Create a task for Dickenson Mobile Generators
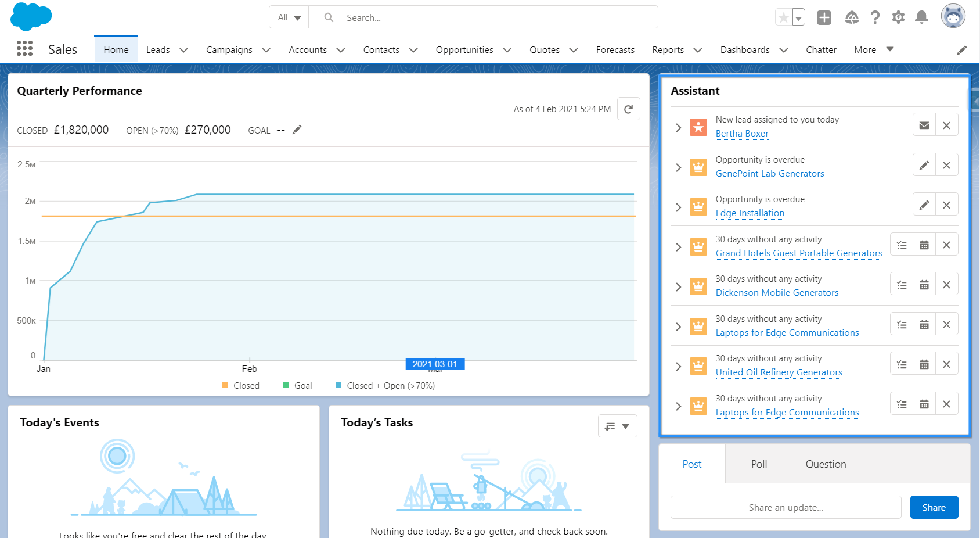 902,284
